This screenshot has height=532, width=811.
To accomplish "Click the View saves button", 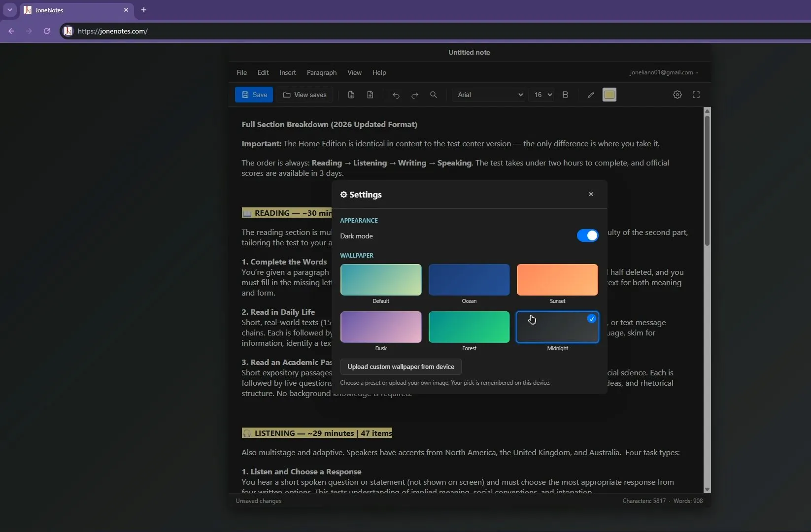I will pos(304,95).
